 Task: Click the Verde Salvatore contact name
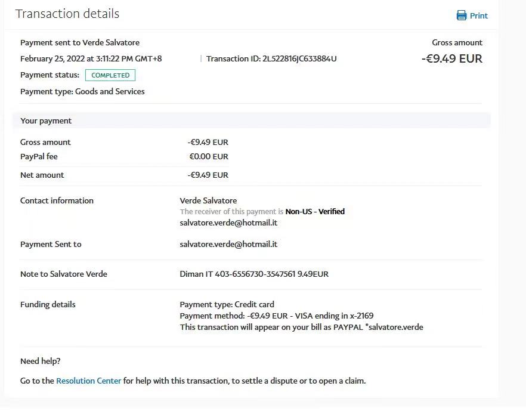[x=208, y=200]
